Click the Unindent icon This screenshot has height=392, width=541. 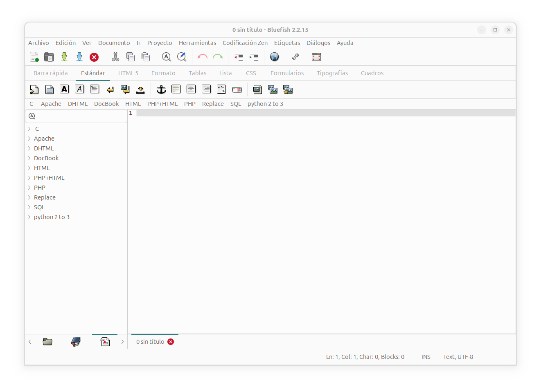click(x=239, y=57)
